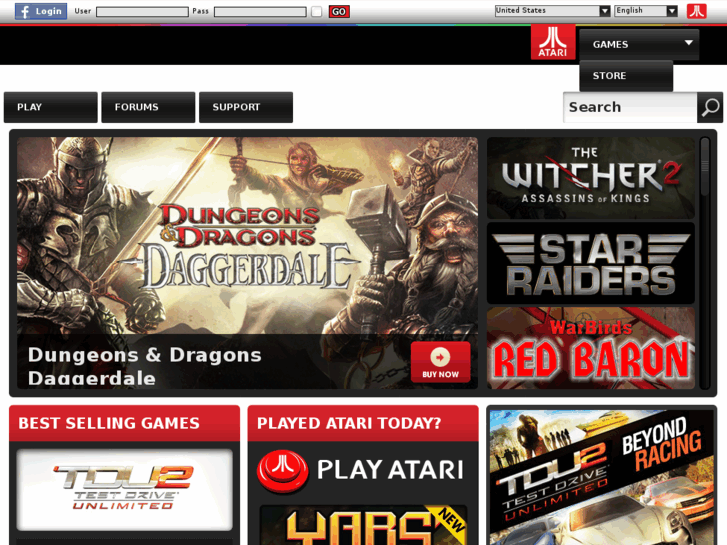Focus the User login input field
This screenshot has width=727, height=545.
point(142,12)
